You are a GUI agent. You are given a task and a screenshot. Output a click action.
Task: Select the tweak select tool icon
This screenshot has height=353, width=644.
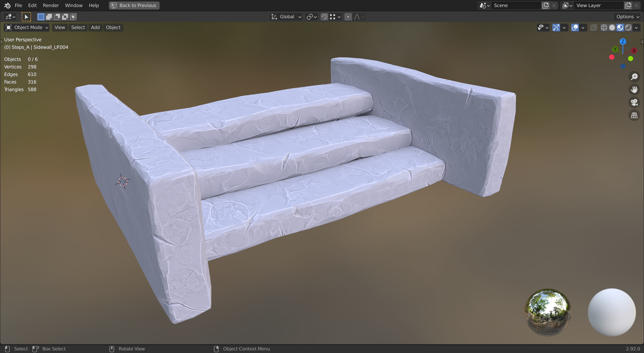26,17
